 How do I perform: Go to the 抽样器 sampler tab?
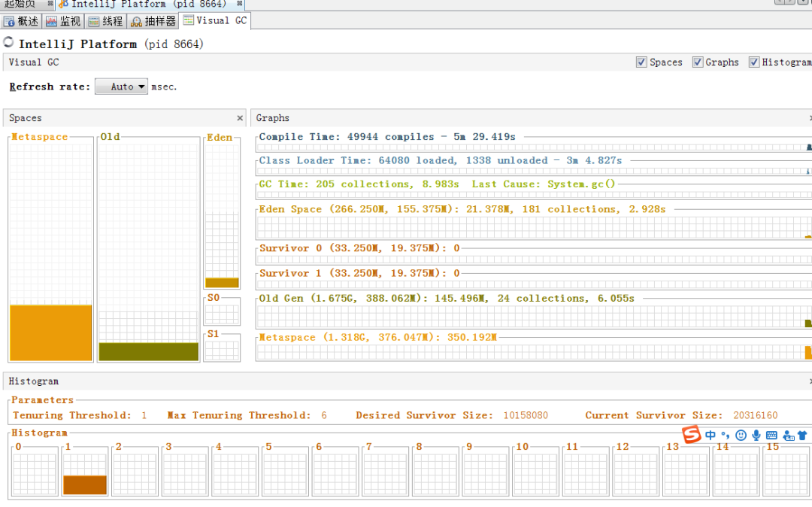pyautogui.click(x=153, y=21)
